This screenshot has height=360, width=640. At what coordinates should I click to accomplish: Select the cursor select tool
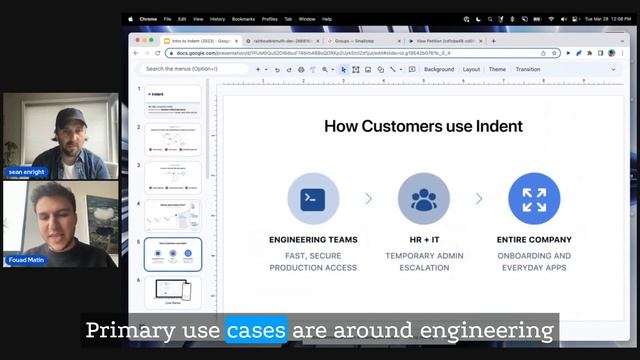tap(343, 70)
